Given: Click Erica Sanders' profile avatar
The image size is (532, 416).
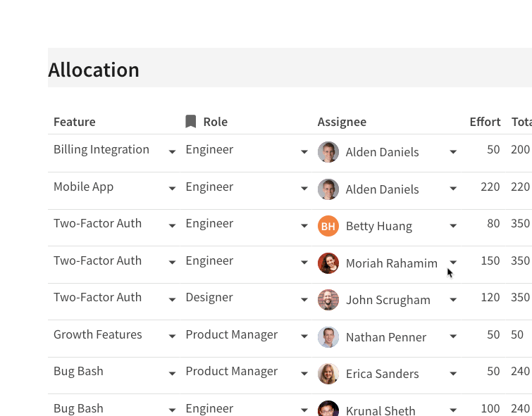Looking at the screenshot, I should [328, 374].
